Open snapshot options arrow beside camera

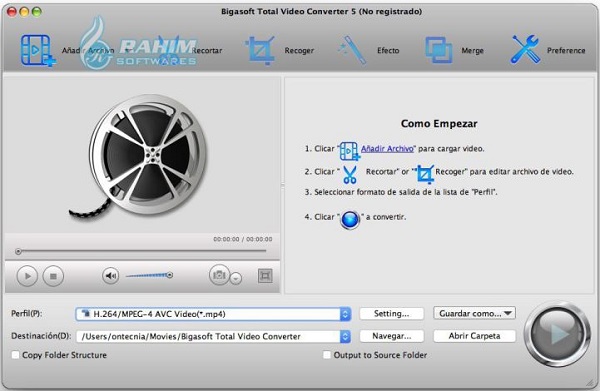(236, 279)
